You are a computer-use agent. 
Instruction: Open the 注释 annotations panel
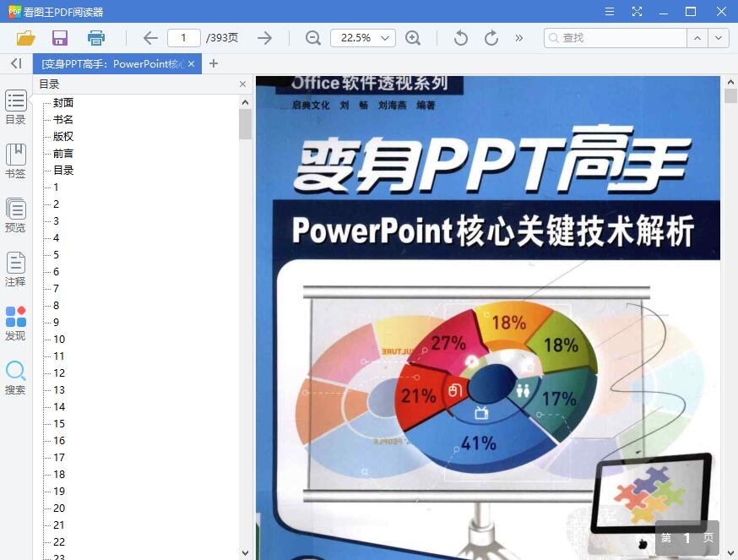click(15, 270)
